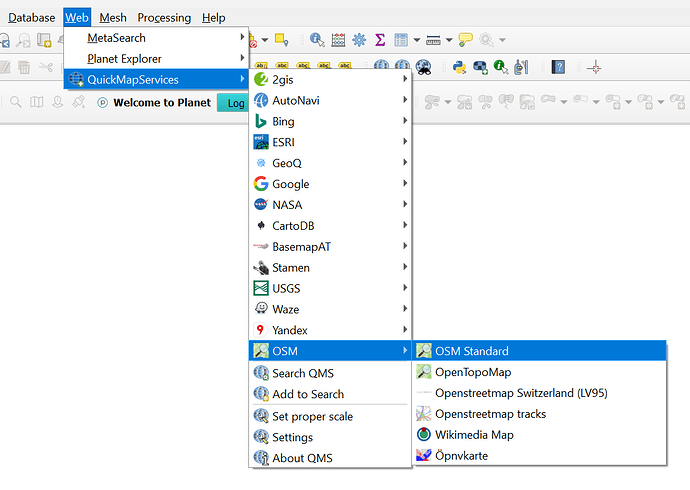Expand the Yandex provider submenu
690x490 pixels.
pyautogui.click(x=330, y=330)
